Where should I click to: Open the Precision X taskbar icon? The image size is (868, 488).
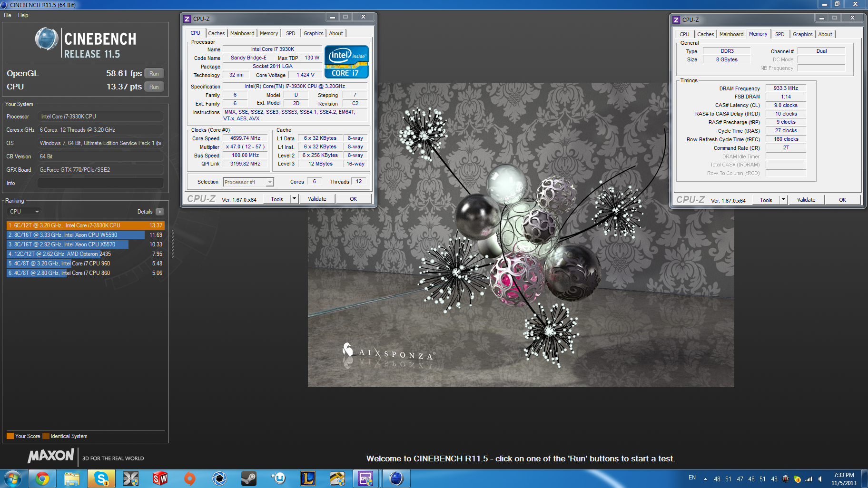click(130, 478)
